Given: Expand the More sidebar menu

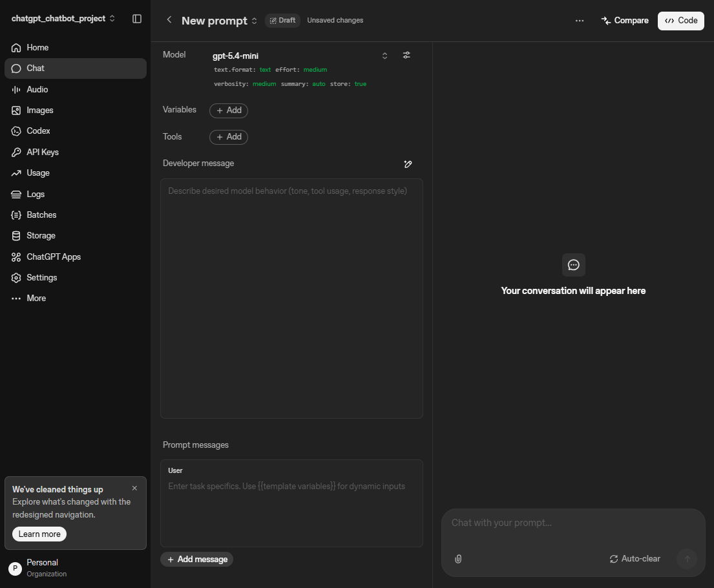Looking at the screenshot, I should tap(76, 299).
